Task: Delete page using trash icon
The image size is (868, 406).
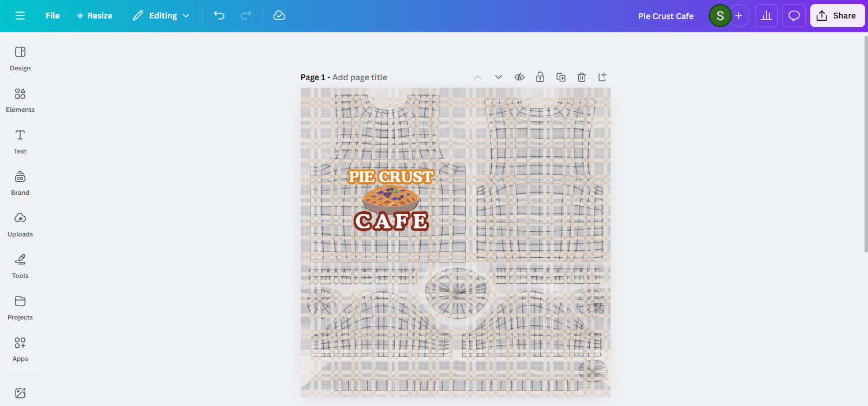Action: click(582, 77)
